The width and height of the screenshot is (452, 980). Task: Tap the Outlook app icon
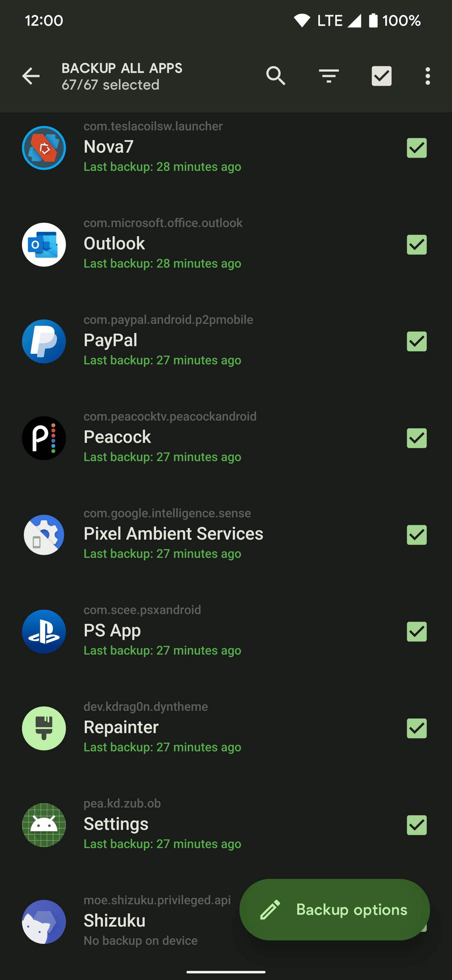[x=44, y=245]
